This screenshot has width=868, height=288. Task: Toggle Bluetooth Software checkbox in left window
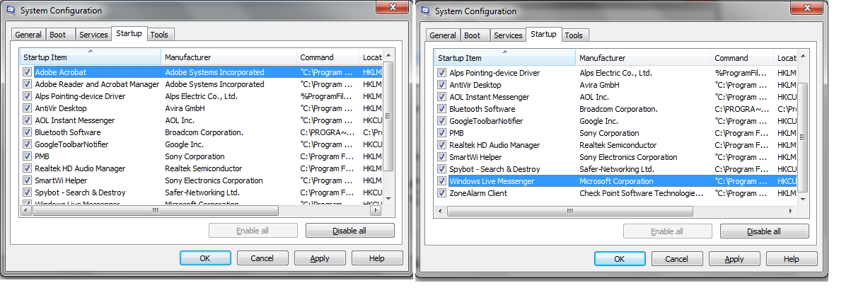click(x=28, y=132)
